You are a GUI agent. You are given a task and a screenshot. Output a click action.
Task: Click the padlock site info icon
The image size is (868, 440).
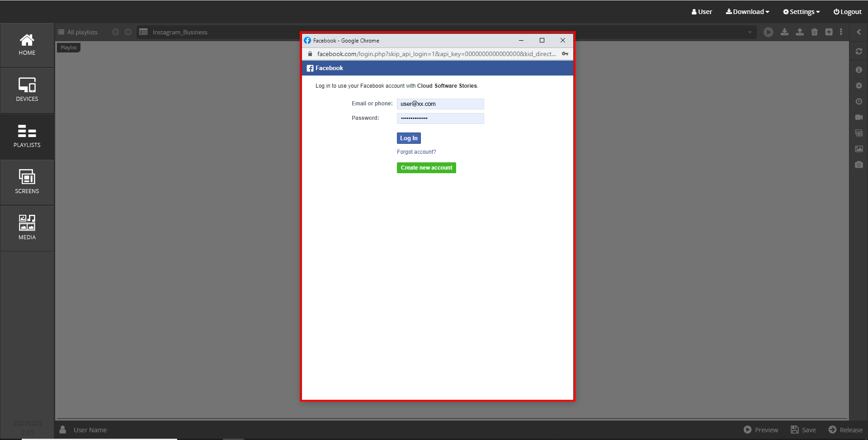tap(310, 54)
